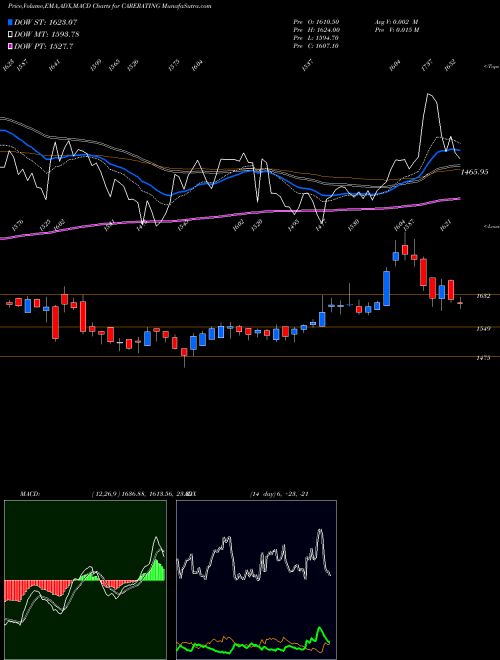Click the magenta DOW PT legend swatch

tap(10, 46)
